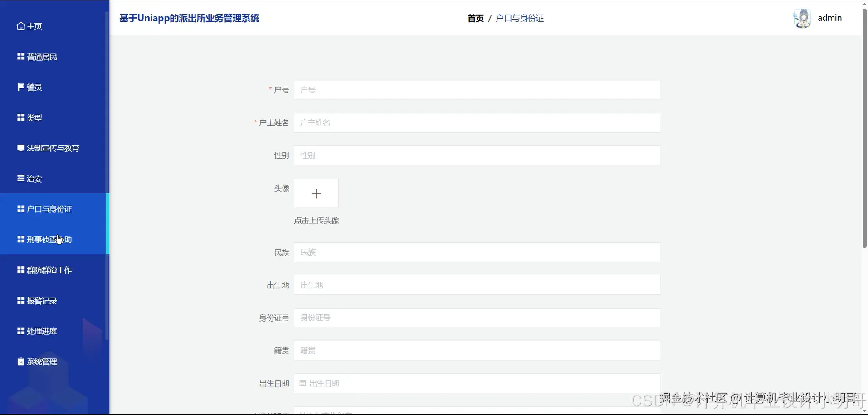The width and height of the screenshot is (868, 415).
Task: Open the calendar picker in 出生日期 field
Action: [302, 383]
